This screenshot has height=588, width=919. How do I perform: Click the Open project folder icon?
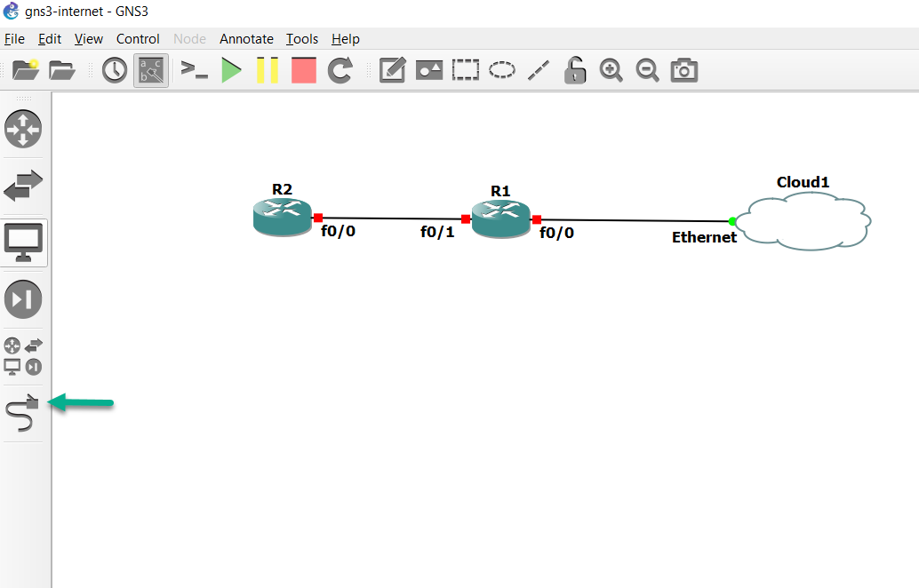click(x=62, y=70)
